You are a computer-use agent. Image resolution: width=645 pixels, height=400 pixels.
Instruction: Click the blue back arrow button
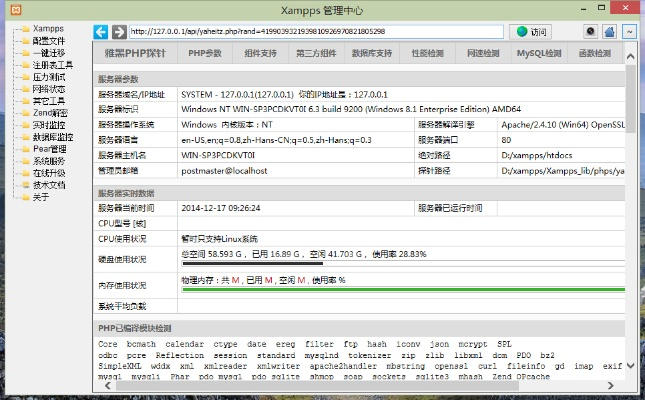pyautogui.click(x=102, y=31)
